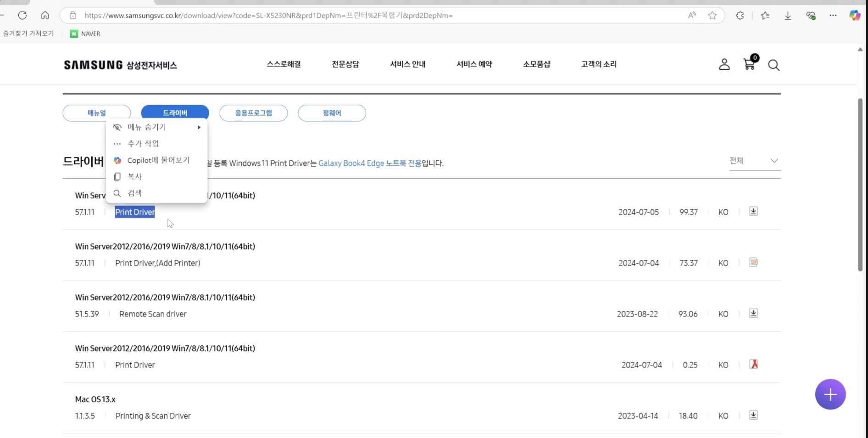Select the 드라이버 tab

click(x=175, y=112)
